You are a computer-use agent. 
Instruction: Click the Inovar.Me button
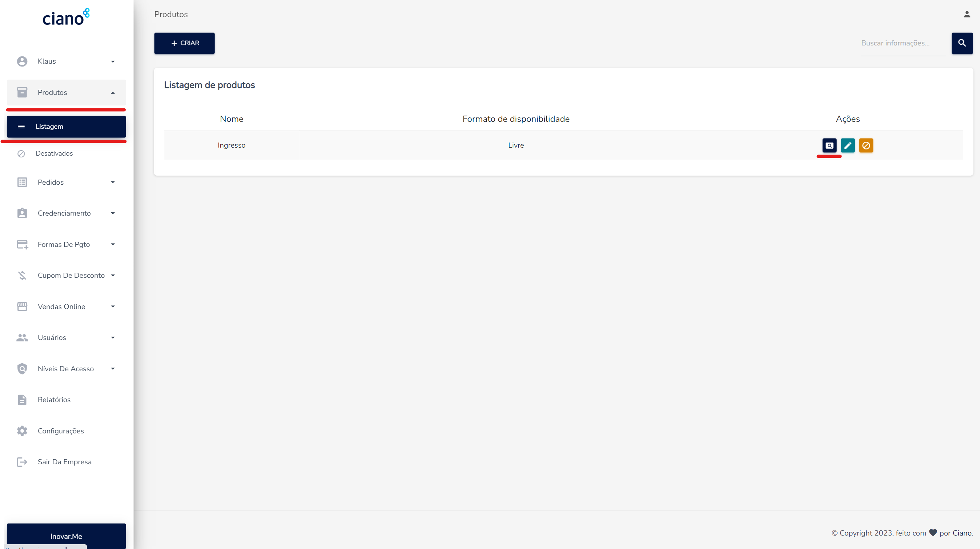66,536
